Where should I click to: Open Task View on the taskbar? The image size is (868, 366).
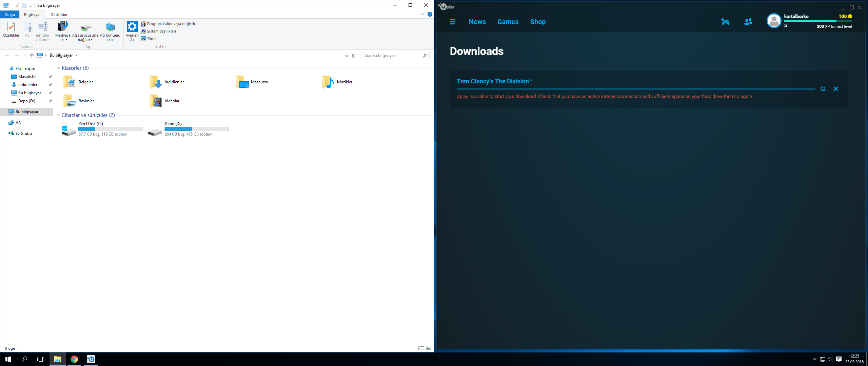[x=41, y=359]
